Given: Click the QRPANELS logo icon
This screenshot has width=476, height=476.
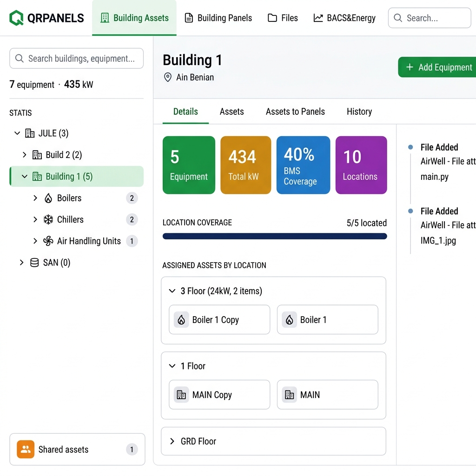Looking at the screenshot, I should point(16,18).
